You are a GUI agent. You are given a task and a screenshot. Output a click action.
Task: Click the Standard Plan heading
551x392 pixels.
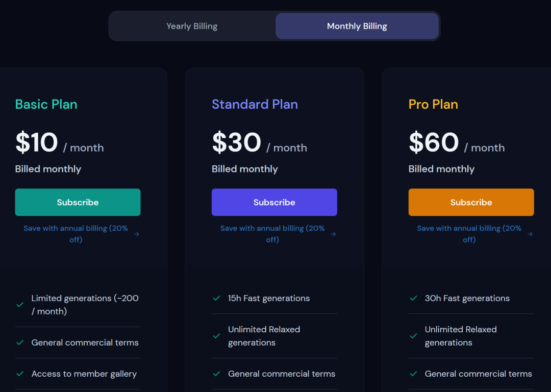pyautogui.click(x=255, y=104)
